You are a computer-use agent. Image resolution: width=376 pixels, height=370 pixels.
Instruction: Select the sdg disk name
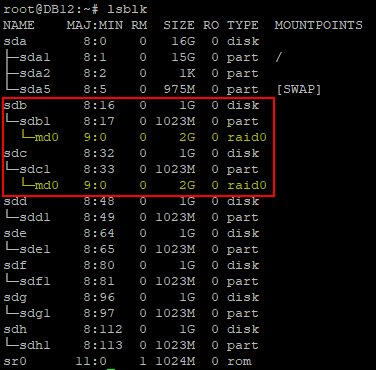15,298
